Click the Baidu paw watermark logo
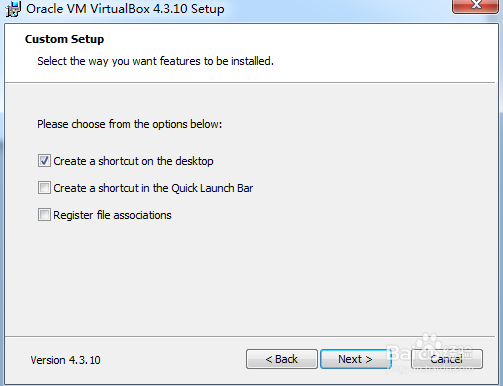Image resolution: width=503 pixels, height=386 pixels. (x=427, y=343)
